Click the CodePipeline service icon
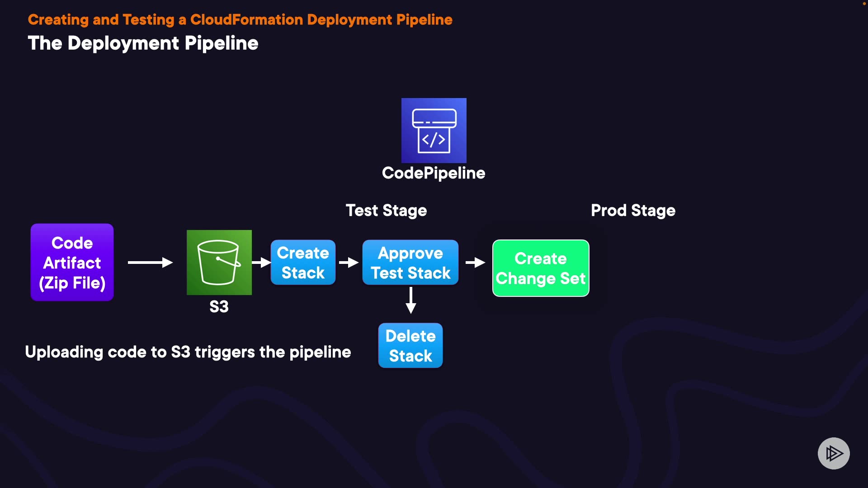Screen dimensions: 868x488 [x=434, y=131]
